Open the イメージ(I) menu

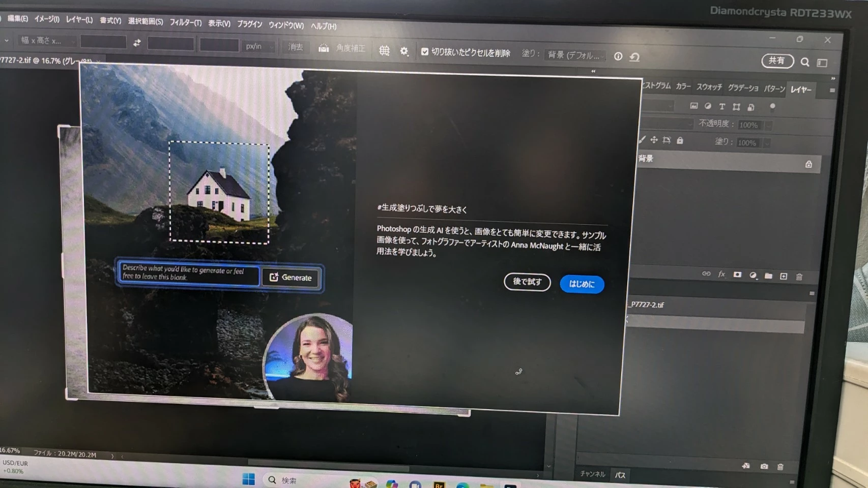click(47, 19)
